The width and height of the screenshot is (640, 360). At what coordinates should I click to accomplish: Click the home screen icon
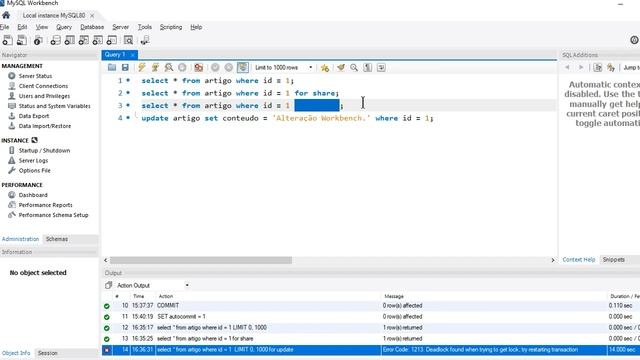click(6, 15)
